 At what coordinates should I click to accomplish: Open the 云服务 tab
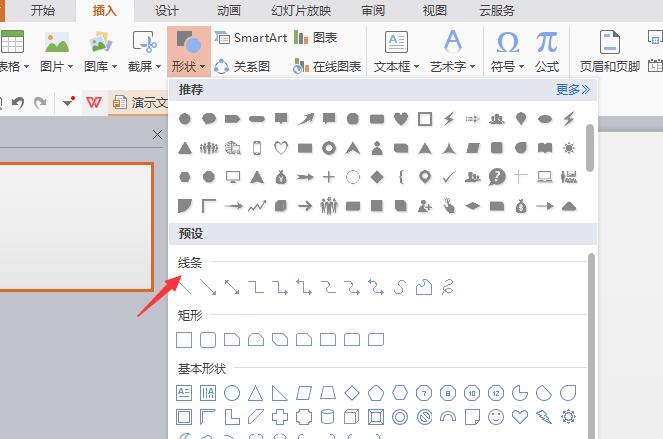click(497, 11)
